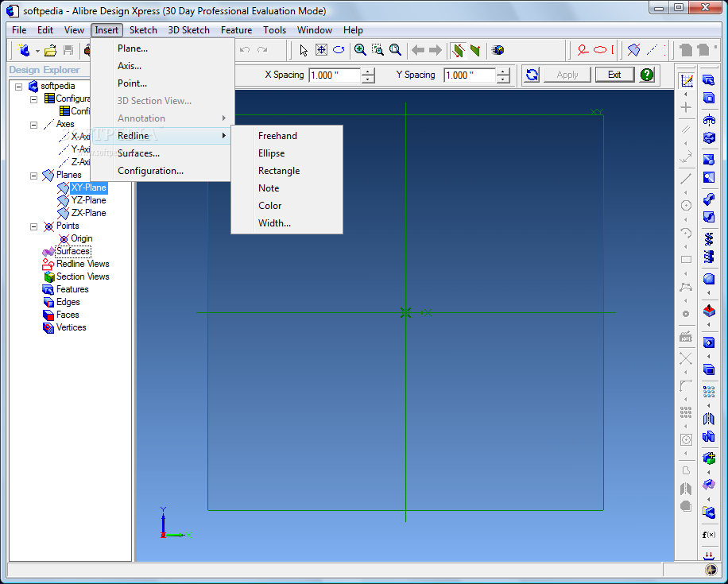
Task: Select Section Views in Design Explorer
Action: click(83, 277)
